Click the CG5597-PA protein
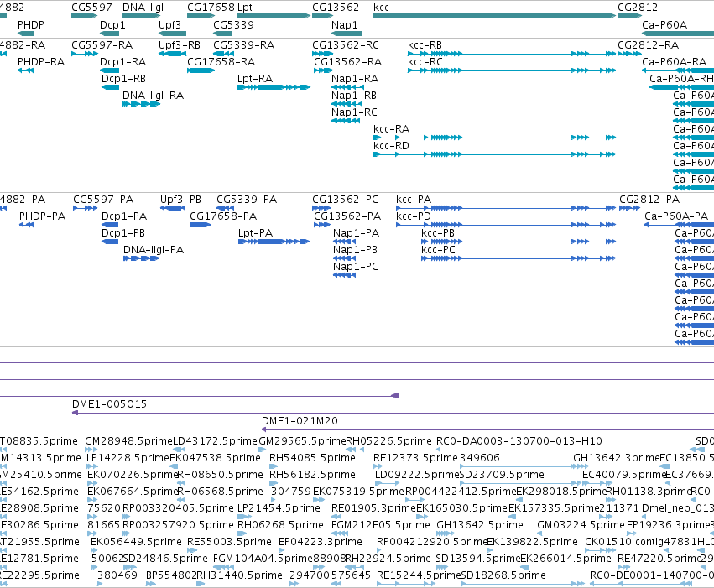Viewport: 714px width, 588px height. point(85,208)
